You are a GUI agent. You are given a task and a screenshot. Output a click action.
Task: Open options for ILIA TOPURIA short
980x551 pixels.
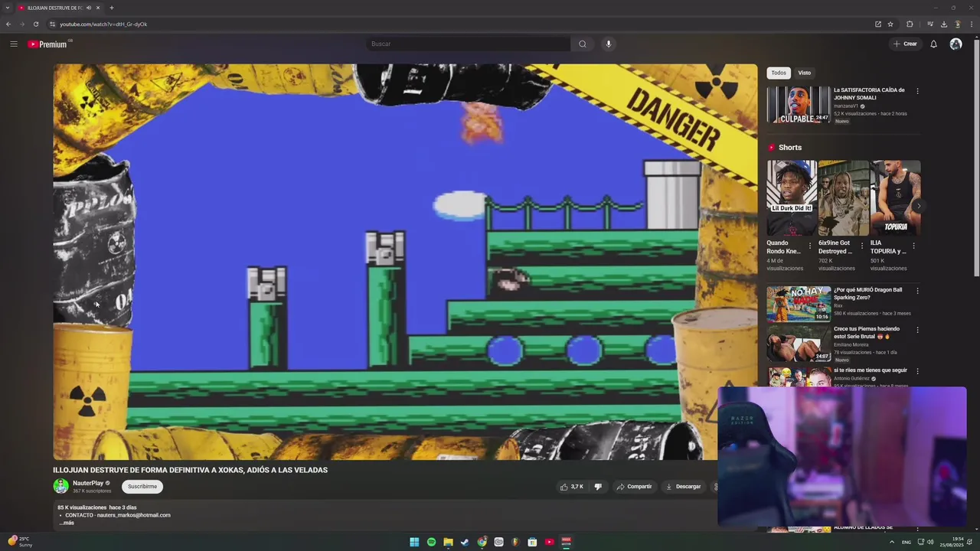pyautogui.click(x=913, y=246)
